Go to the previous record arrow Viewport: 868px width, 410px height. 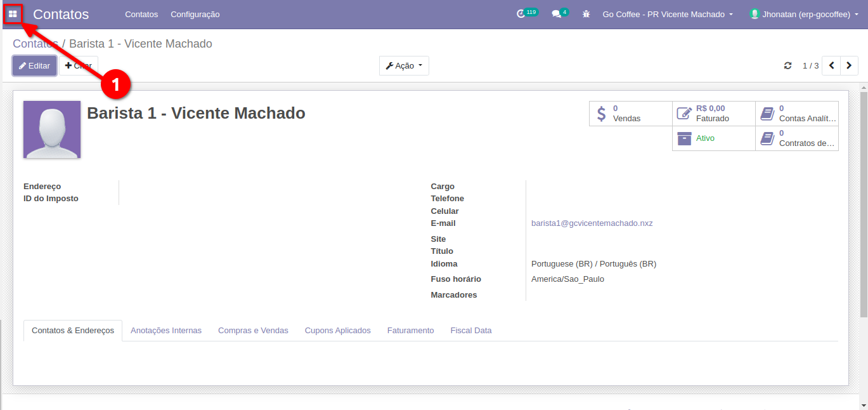[831, 66]
